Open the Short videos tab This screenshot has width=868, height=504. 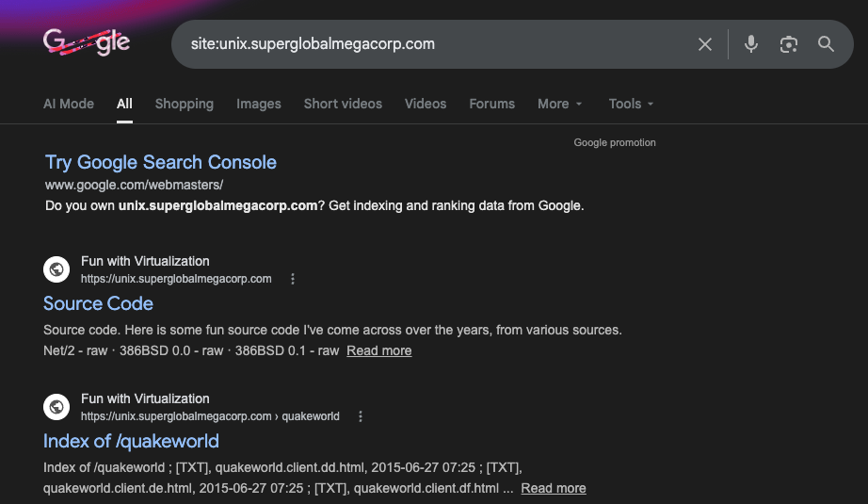click(343, 104)
